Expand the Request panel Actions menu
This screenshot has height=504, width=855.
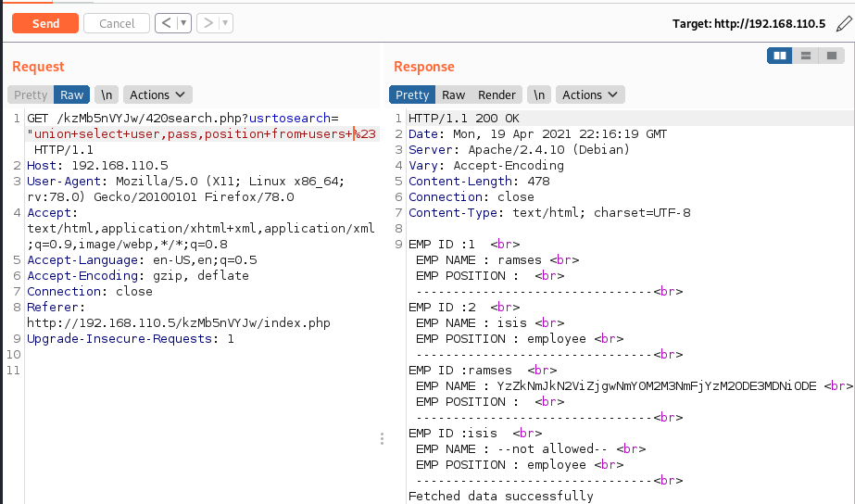pos(157,94)
